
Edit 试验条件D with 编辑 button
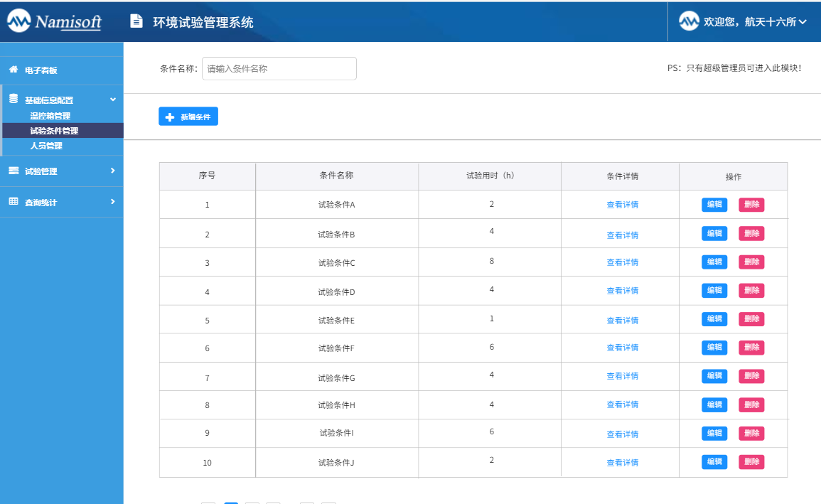[x=714, y=291]
